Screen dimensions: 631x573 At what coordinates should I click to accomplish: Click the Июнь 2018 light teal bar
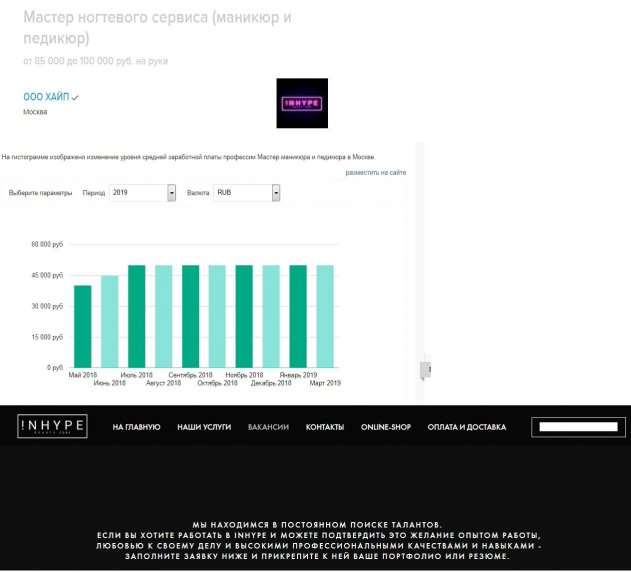110,321
